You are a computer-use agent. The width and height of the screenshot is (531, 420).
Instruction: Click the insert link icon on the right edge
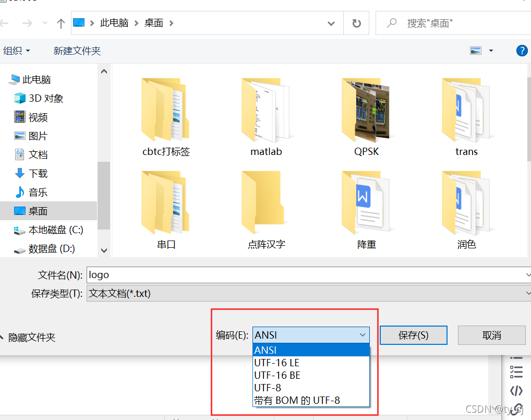516,410
